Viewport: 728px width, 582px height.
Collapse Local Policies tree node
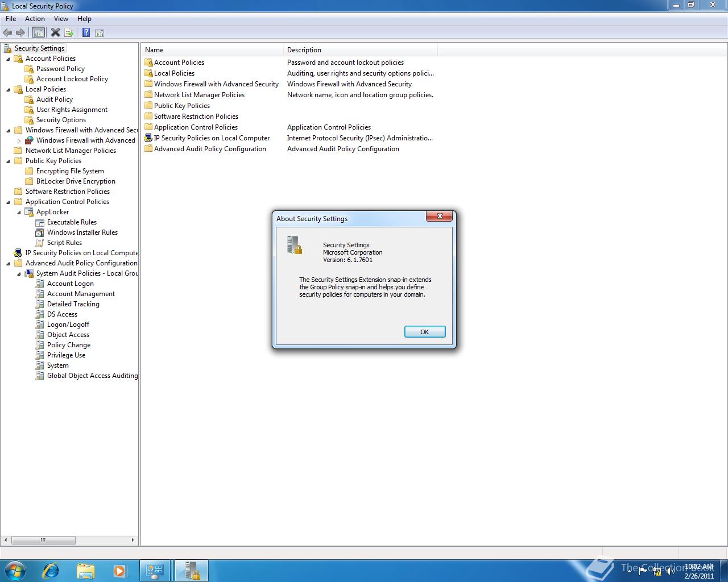(x=8, y=89)
